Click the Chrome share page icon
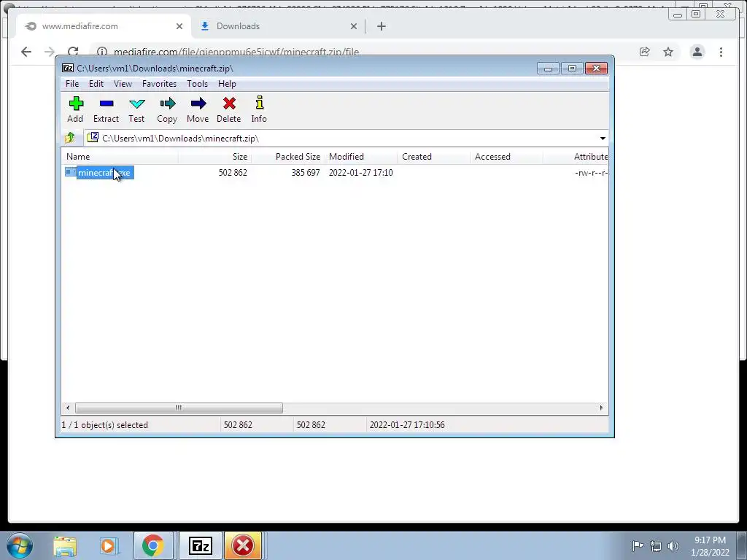Image resolution: width=747 pixels, height=560 pixels. 645,52
